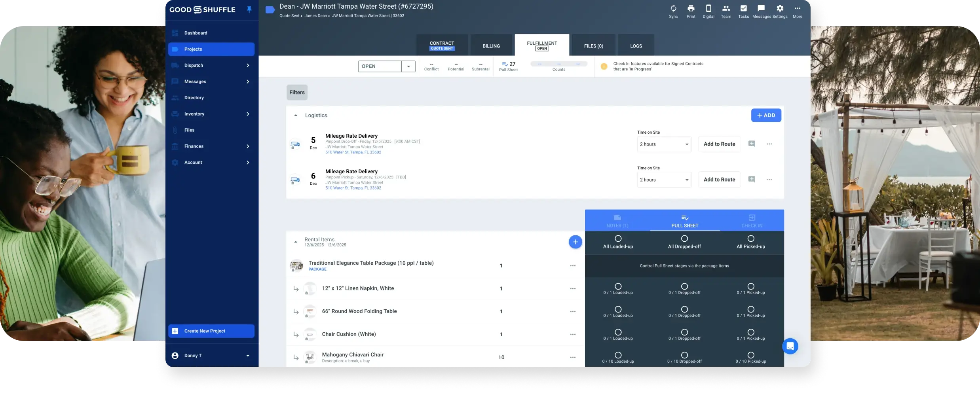Mark All Dropped-off circle
Screen dimensions: 980x394
(684, 239)
